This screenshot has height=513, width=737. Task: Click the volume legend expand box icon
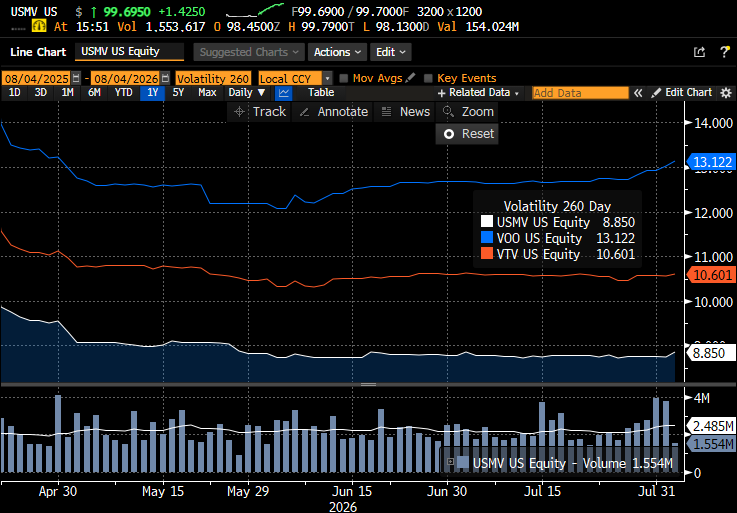pos(450,462)
